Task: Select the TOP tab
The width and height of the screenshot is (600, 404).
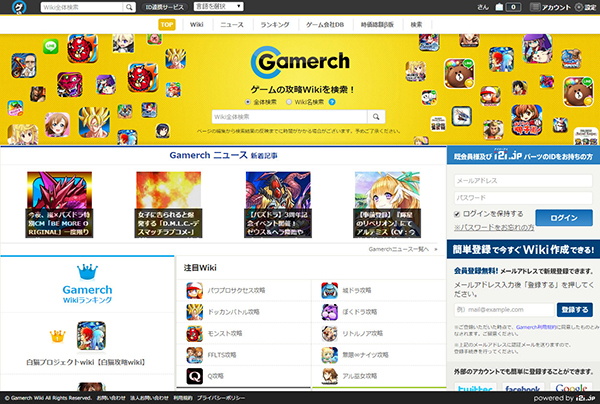Action: click(167, 24)
